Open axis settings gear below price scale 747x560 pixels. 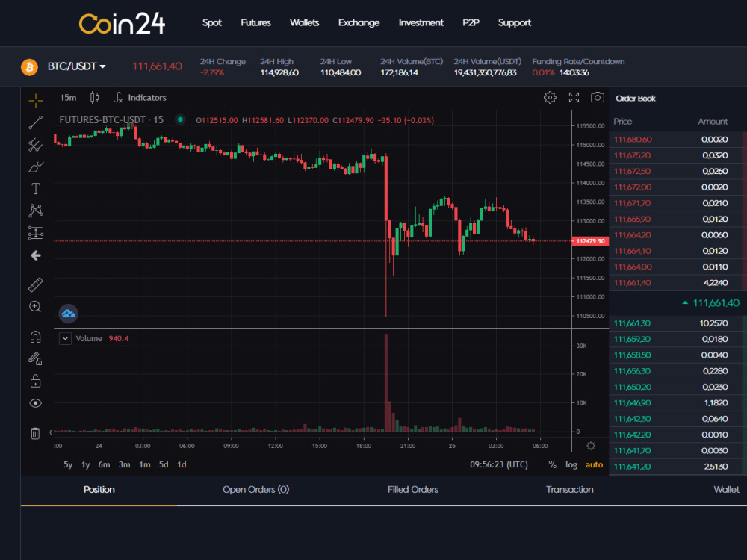(x=591, y=446)
